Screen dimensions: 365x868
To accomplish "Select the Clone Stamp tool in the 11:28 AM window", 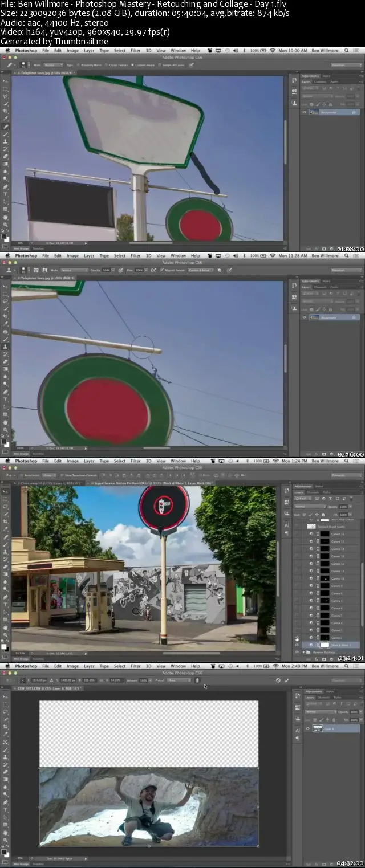I will pos(6,346).
